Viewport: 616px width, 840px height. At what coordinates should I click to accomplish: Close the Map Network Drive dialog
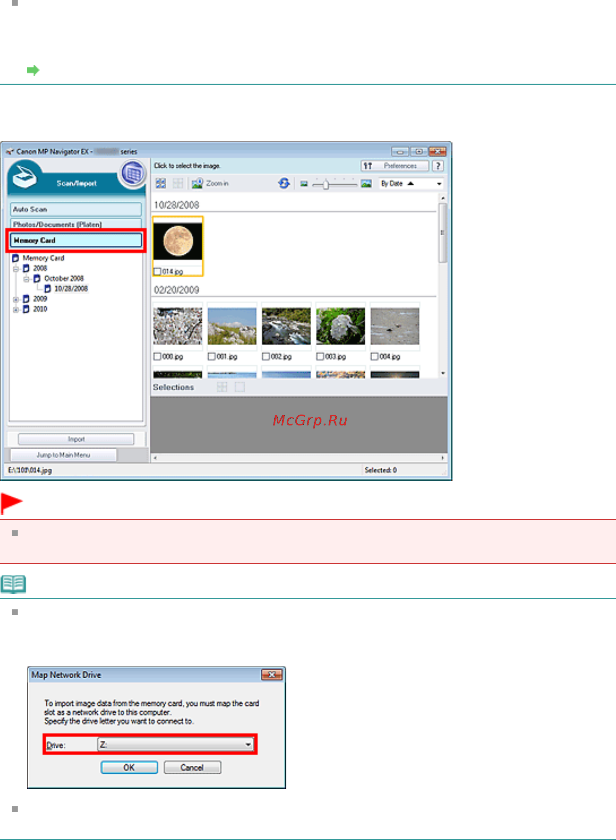coord(272,675)
